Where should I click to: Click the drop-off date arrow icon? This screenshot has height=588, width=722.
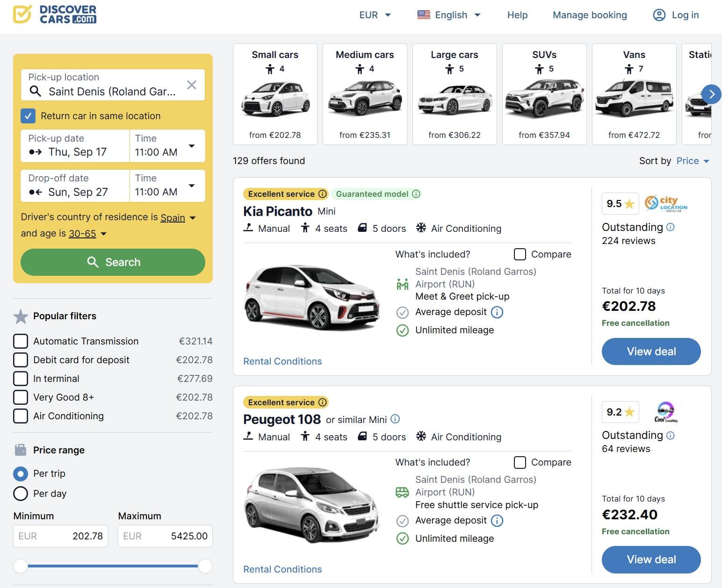point(35,192)
